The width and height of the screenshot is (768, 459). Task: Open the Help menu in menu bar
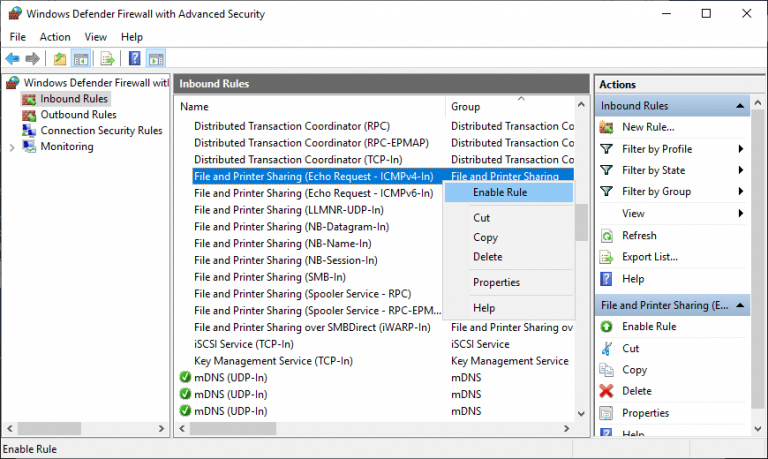point(132,37)
